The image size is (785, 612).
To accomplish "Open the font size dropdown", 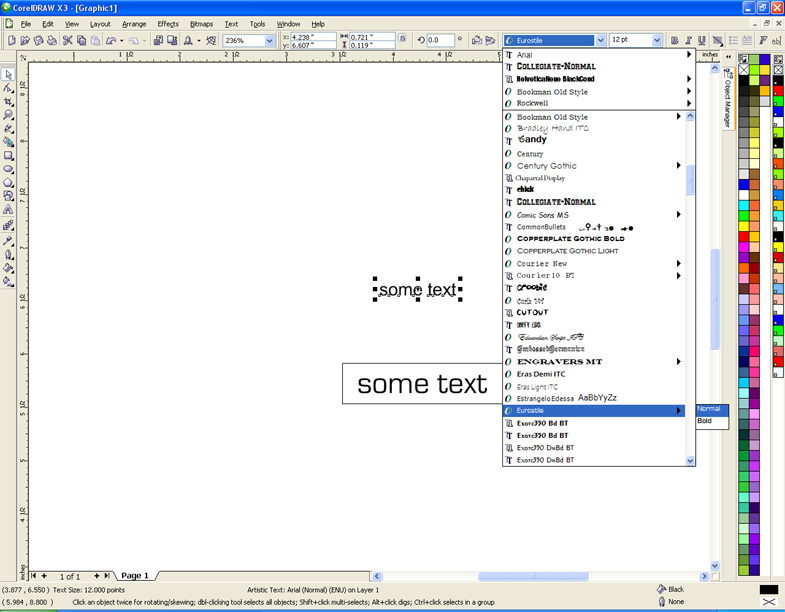I will click(657, 41).
